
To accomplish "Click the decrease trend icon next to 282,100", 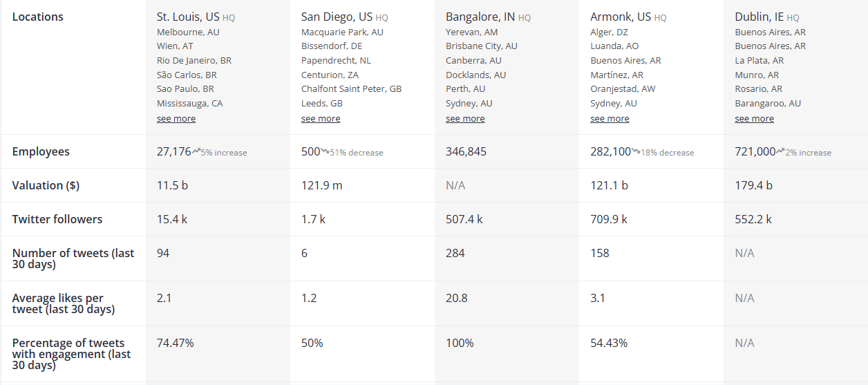I will tap(636, 151).
